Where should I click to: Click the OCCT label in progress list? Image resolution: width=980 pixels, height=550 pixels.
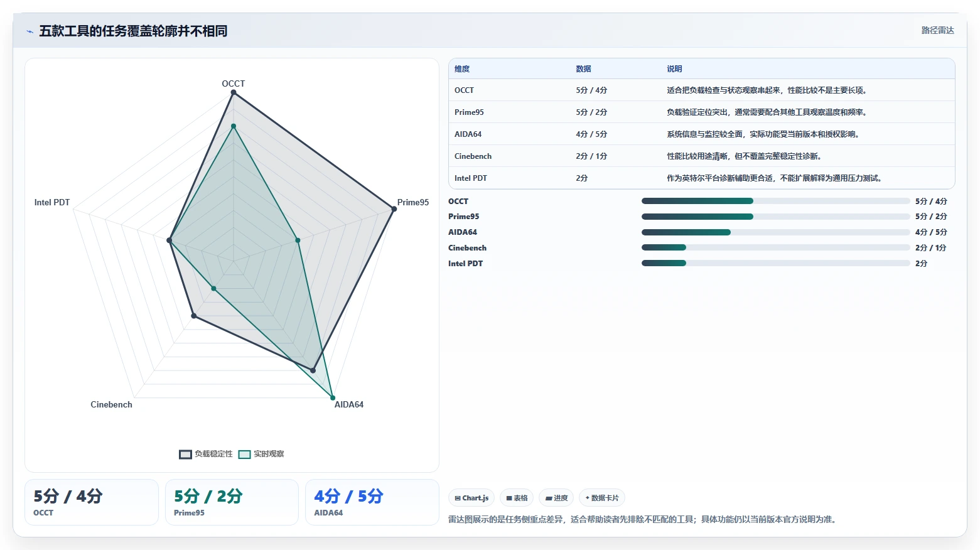point(458,201)
